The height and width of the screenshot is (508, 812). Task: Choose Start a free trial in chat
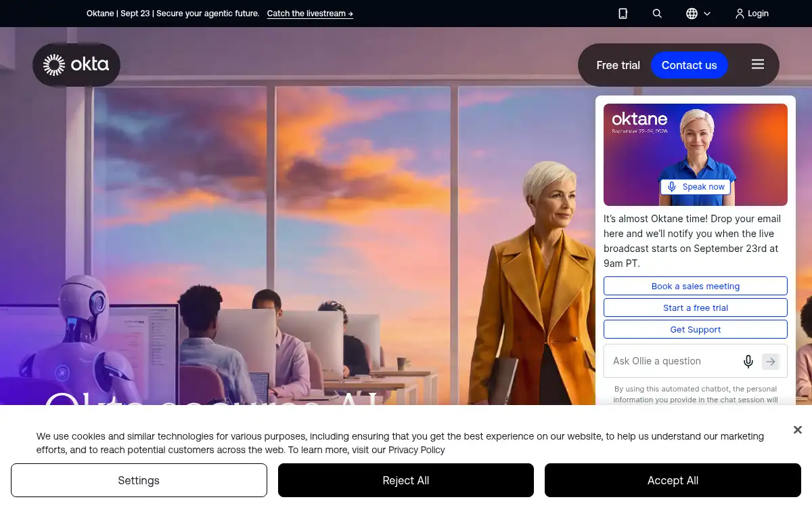point(696,308)
